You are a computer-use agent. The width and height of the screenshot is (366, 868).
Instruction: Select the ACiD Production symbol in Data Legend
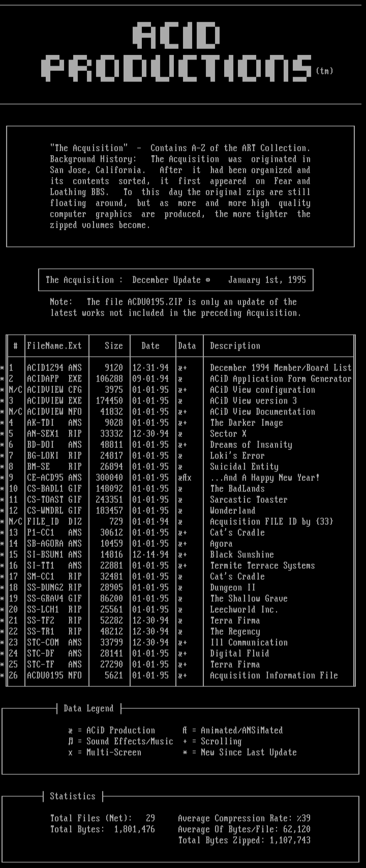pyautogui.click(x=70, y=731)
